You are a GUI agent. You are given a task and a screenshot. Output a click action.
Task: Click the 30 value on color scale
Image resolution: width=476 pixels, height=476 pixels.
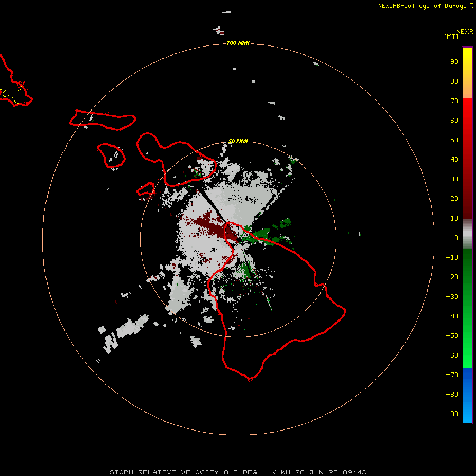[454, 179]
